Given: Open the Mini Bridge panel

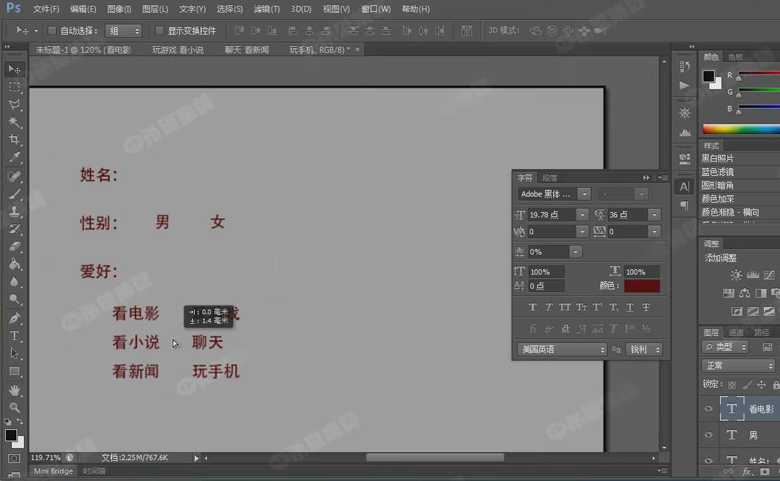Looking at the screenshot, I should click(53, 471).
